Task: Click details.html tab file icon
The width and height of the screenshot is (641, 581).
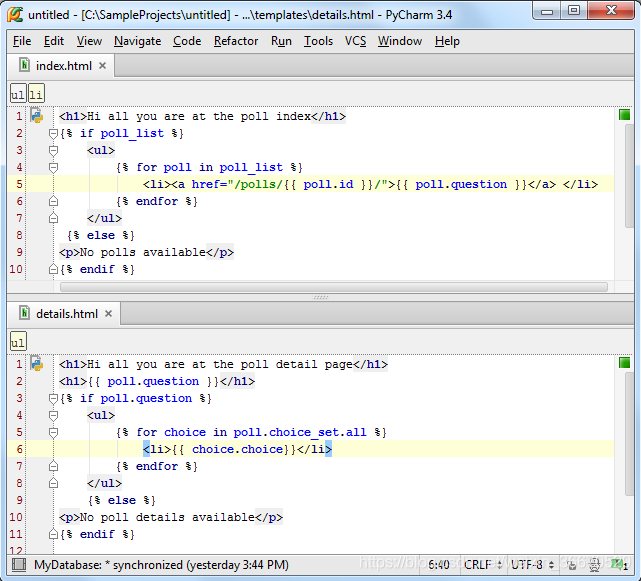Action: click(x=25, y=313)
